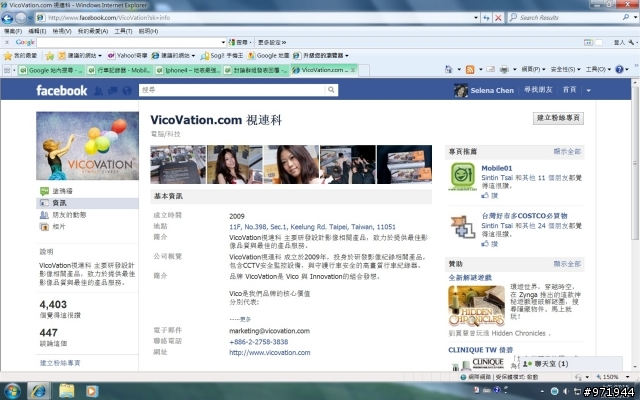
Task: Open Windows Explorer folder from taskbar
Action: (x=67, y=391)
